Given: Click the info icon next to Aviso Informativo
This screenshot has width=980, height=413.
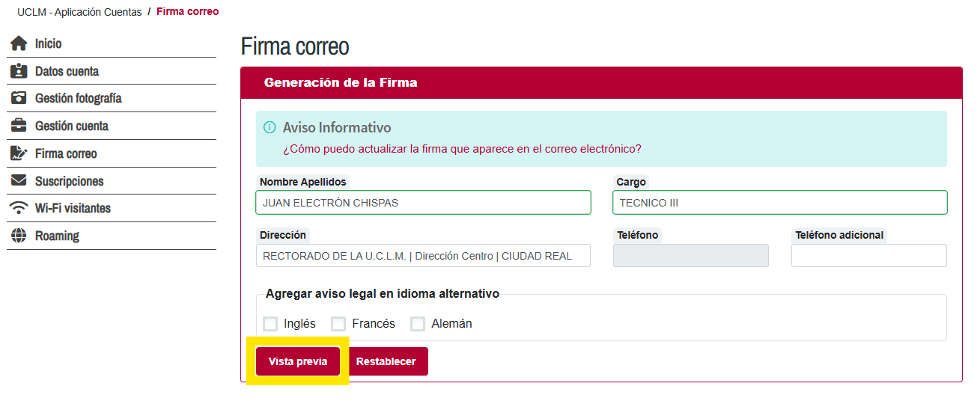Looking at the screenshot, I should coord(270,128).
